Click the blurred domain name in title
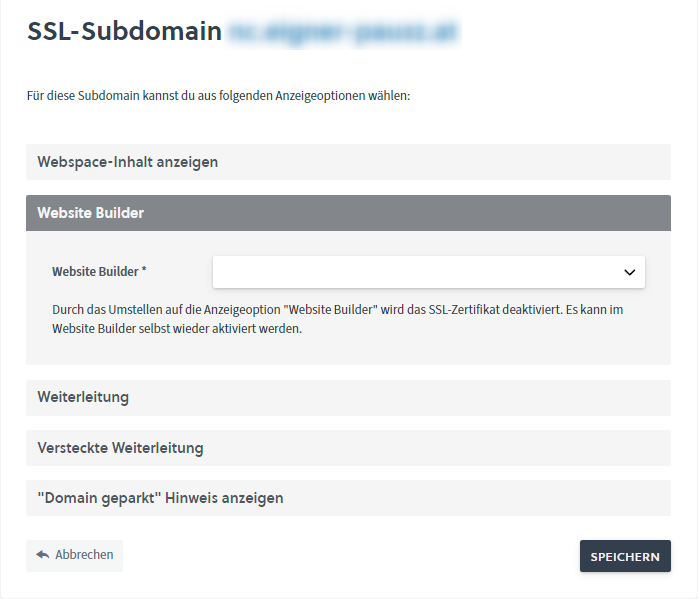This screenshot has height=599, width=698. (x=344, y=32)
